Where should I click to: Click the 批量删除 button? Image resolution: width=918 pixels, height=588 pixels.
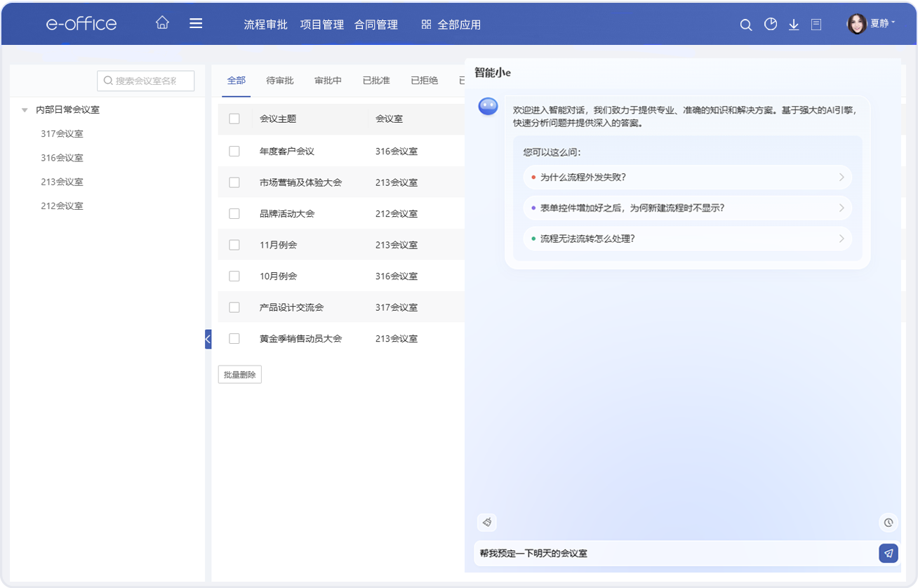(239, 375)
